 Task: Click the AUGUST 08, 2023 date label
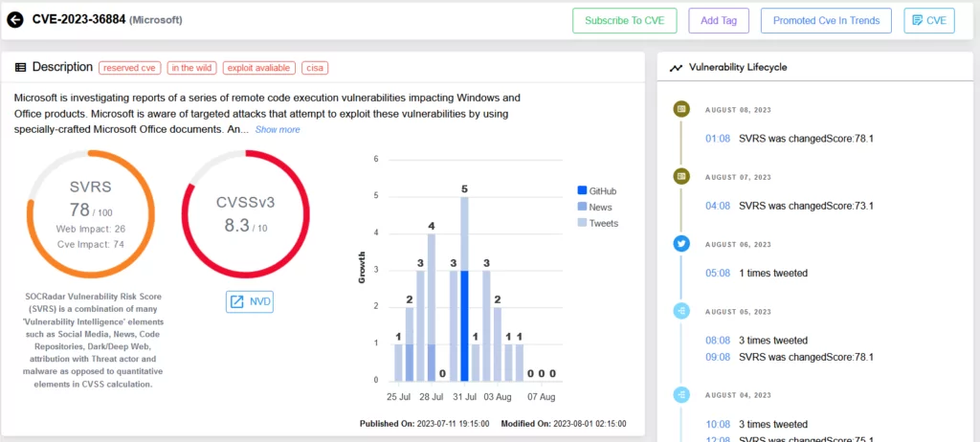tap(738, 109)
